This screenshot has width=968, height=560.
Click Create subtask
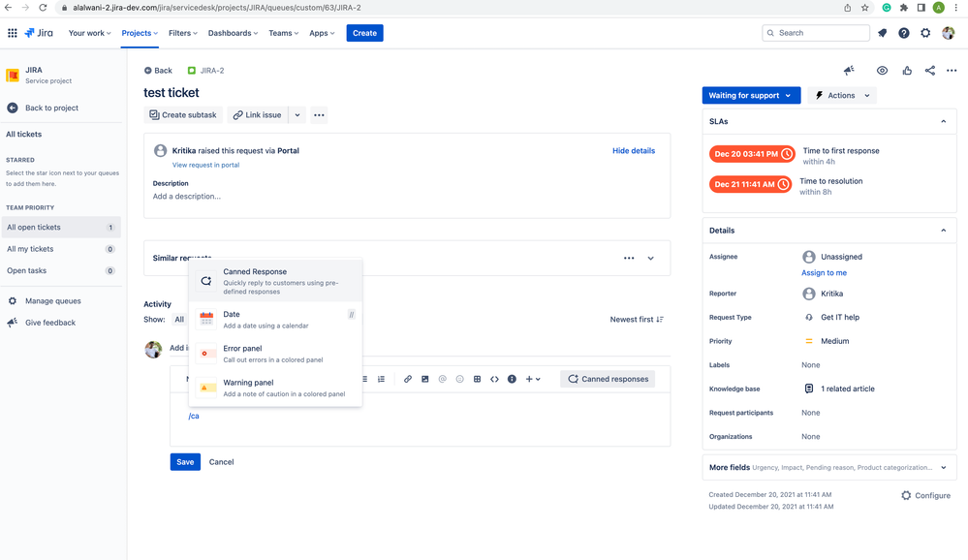(x=183, y=115)
